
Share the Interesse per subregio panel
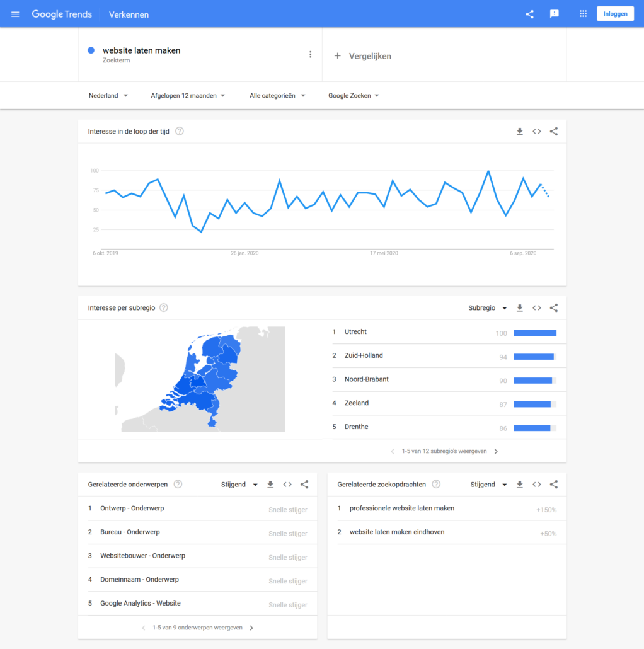(553, 307)
